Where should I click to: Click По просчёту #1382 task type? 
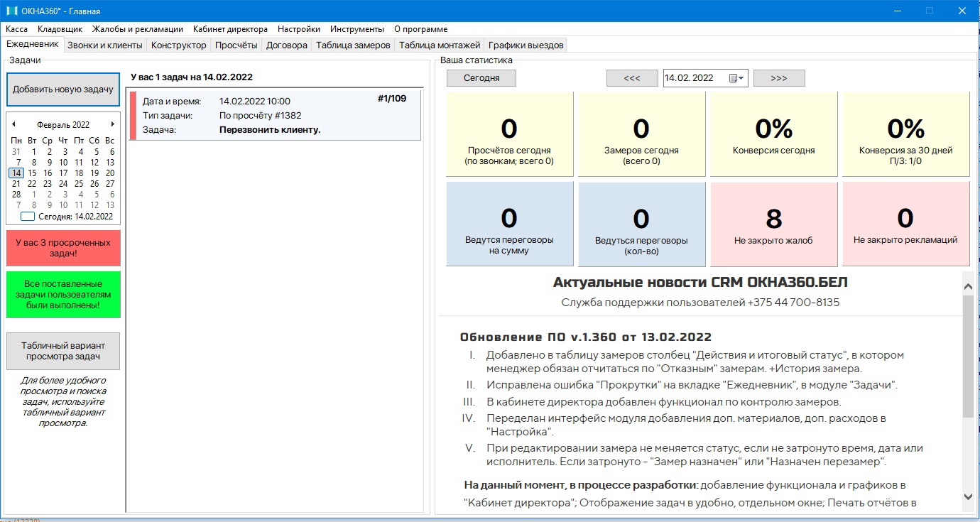pyautogui.click(x=261, y=115)
